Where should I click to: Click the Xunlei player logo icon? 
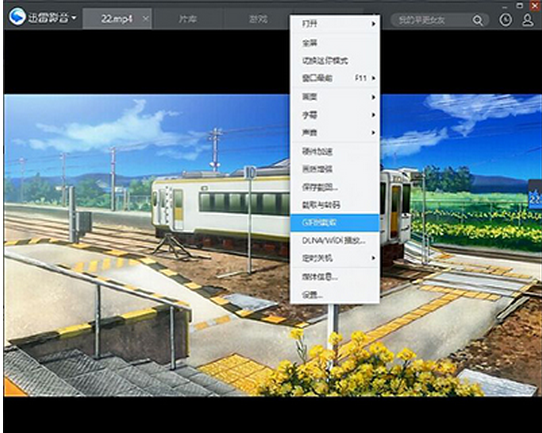[17, 17]
